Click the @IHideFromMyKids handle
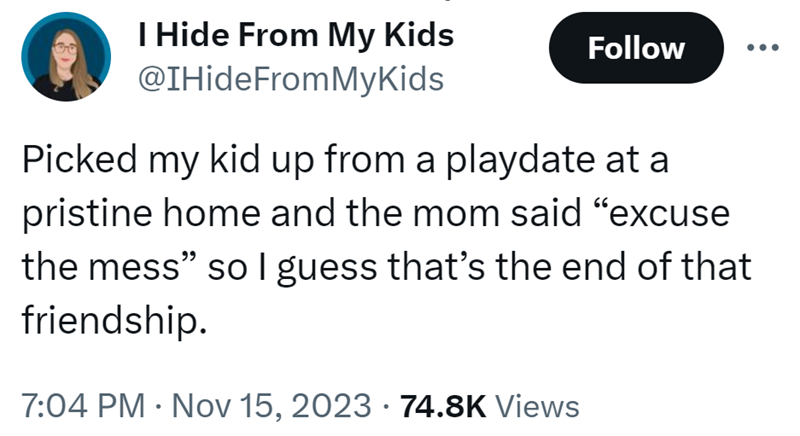Viewport: 800px width, 436px height. (x=288, y=78)
